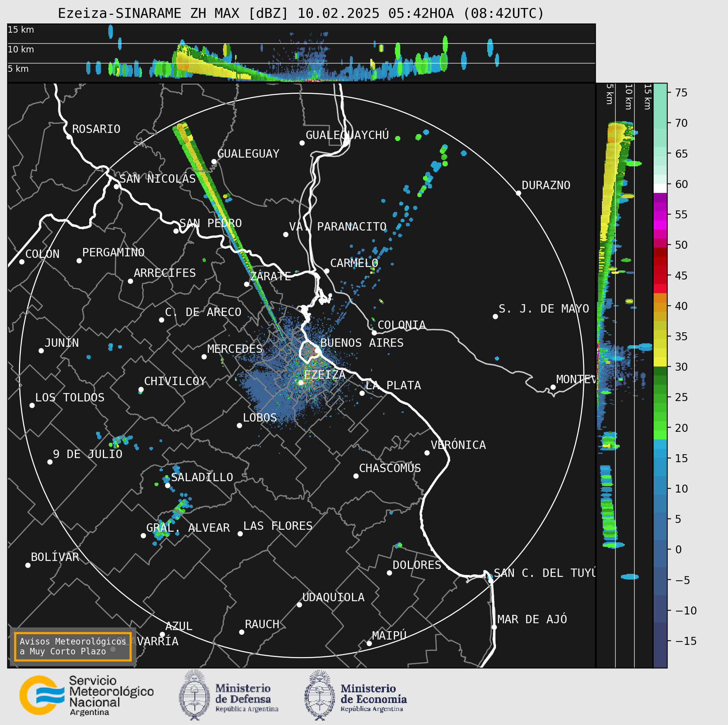The image size is (728, 725).
Task: Click the BOLÍVAR label
Action: (x=55, y=557)
